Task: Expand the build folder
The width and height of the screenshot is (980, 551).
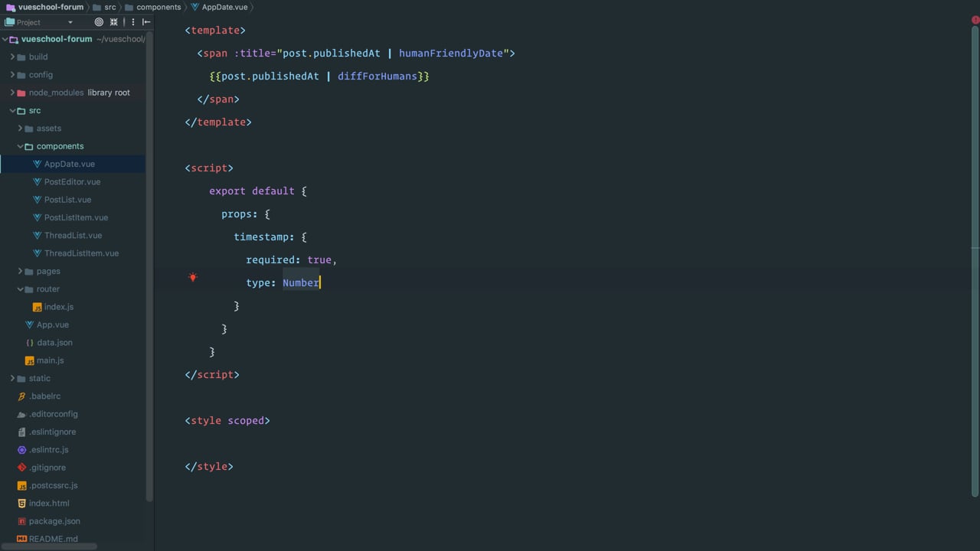Action: tap(12, 57)
